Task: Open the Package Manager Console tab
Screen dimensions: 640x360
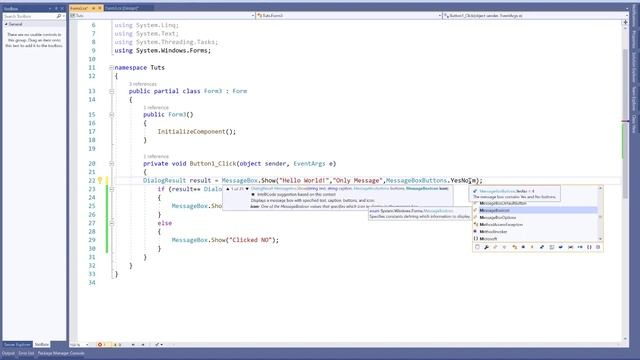Action: click(x=61, y=353)
